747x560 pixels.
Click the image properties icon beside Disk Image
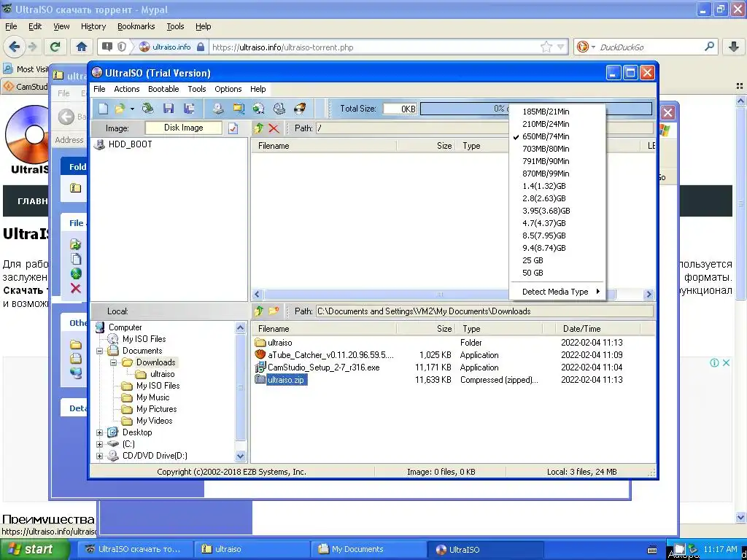click(x=233, y=128)
